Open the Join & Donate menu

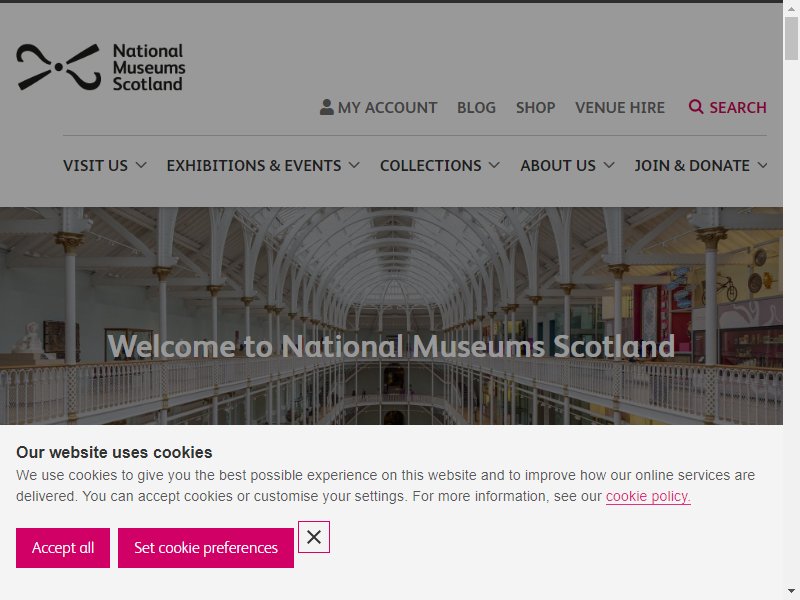692,166
